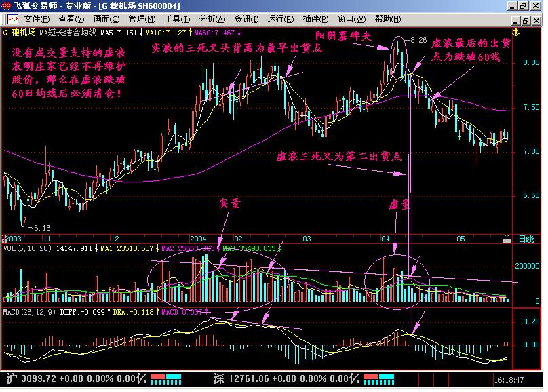
Task: Open the 插件(P) menu
Action: pos(315,19)
